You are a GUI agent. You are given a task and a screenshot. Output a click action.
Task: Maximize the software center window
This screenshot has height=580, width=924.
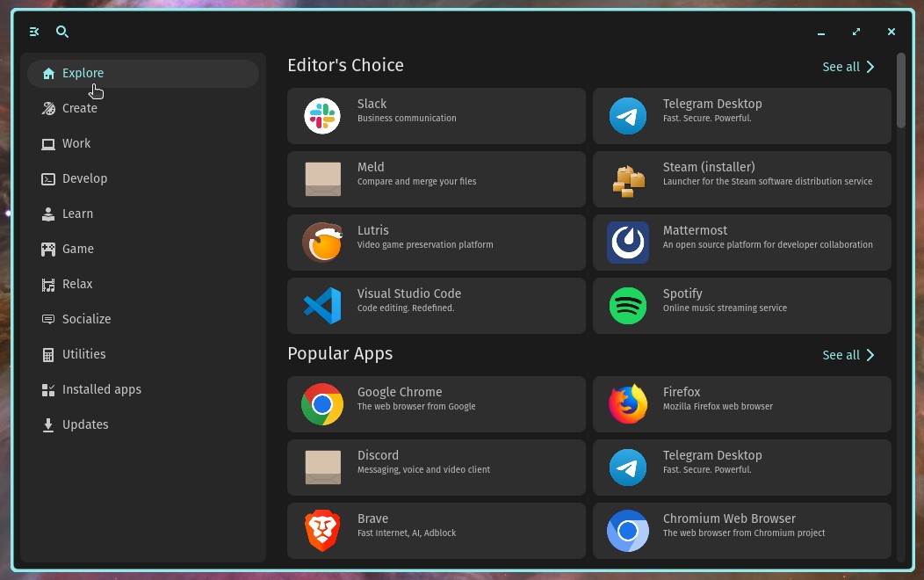pyautogui.click(x=856, y=32)
